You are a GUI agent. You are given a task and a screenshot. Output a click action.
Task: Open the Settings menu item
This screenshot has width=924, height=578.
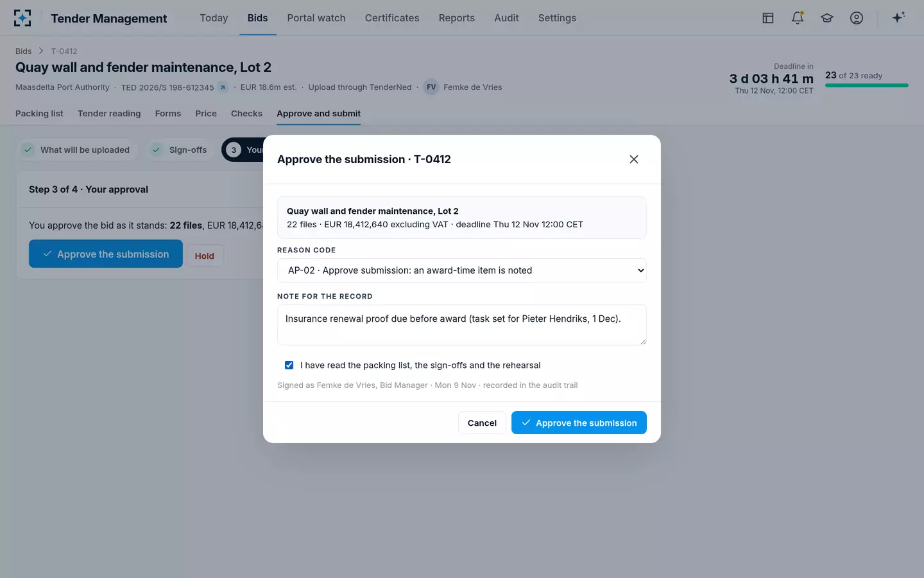pos(557,18)
